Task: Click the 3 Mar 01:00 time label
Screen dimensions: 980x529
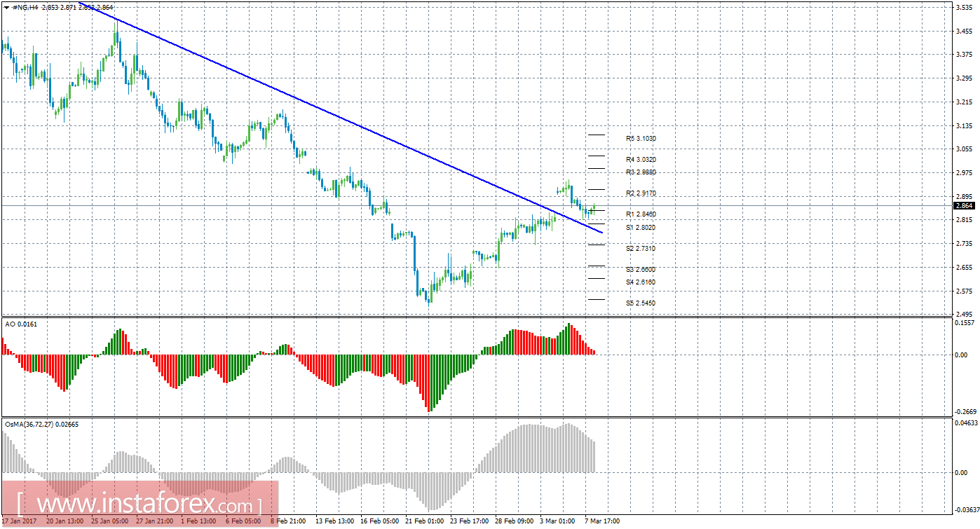Action: pyautogui.click(x=557, y=521)
